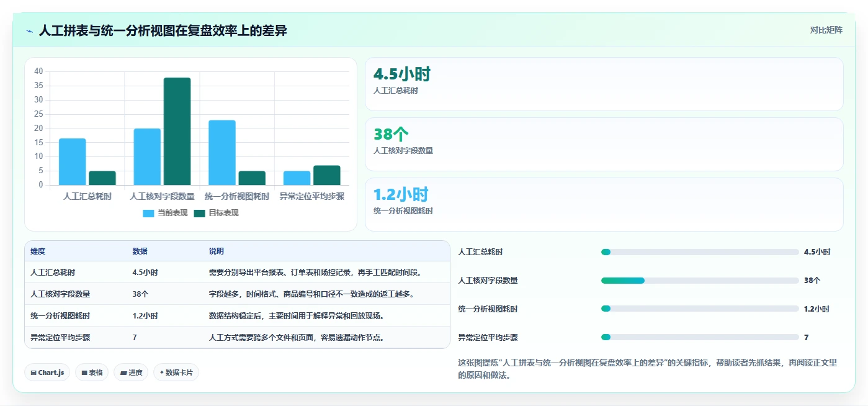Image resolution: width=868 pixels, height=406 pixels.
Task: Click the 对比矩阵 label in the header
Action: click(826, 30)
